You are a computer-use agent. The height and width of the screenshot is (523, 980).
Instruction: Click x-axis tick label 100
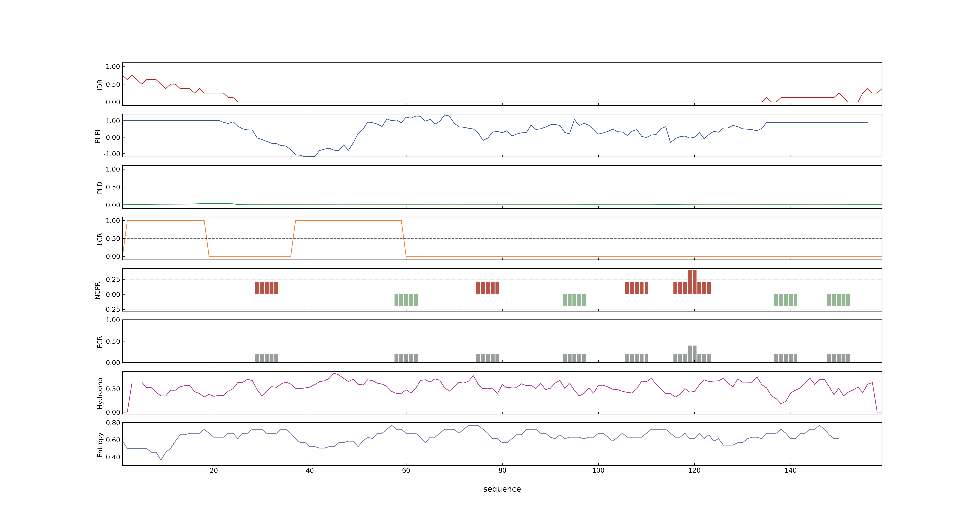point(598,470)
